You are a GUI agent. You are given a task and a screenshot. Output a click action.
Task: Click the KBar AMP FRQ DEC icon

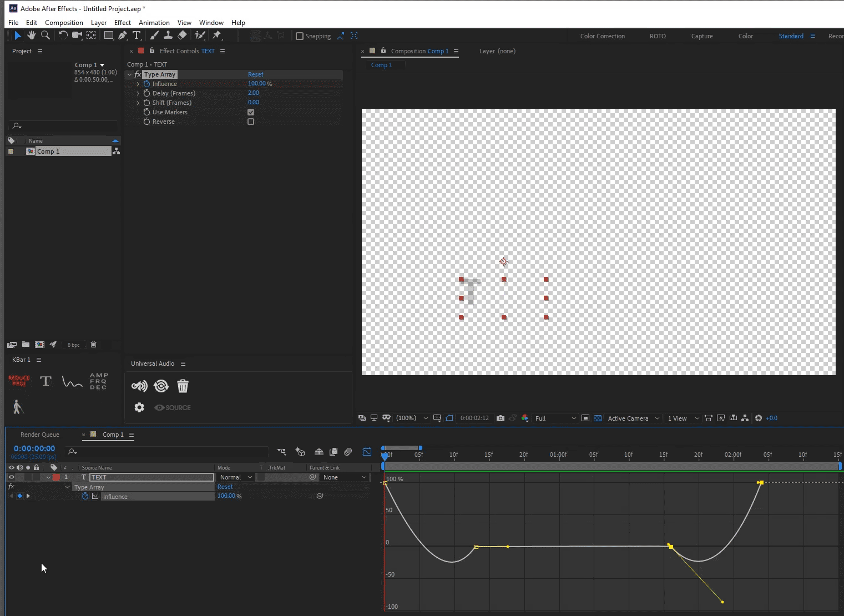tap(98, 381)
